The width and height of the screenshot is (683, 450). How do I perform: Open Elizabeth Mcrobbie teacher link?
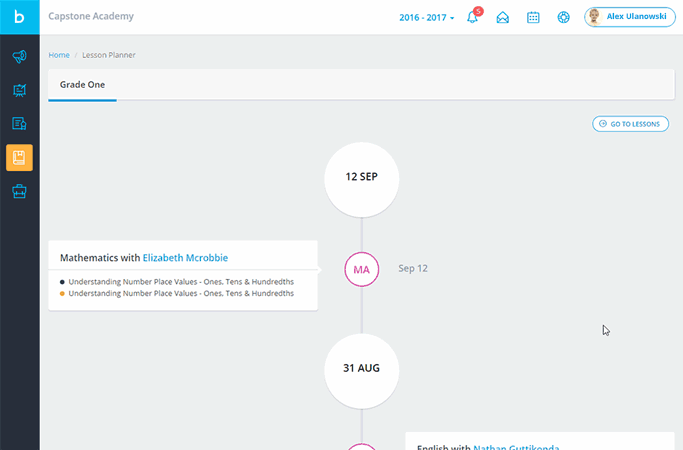185,258
